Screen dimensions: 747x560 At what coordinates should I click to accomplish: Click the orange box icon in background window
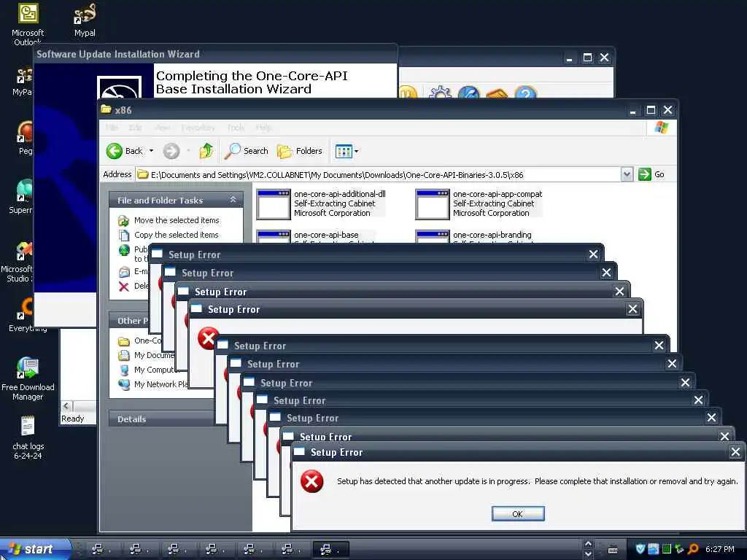point(497,93)
